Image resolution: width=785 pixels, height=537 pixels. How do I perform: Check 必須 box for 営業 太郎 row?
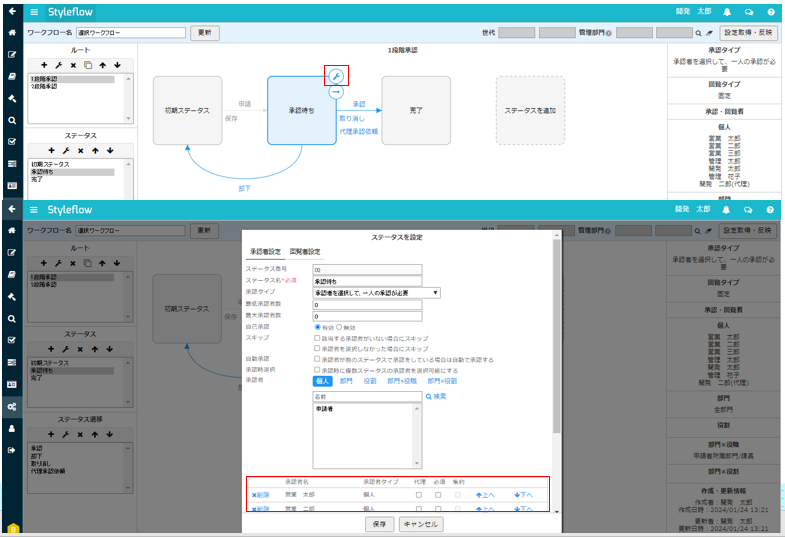pyautogui.click(x=438, y=495)
